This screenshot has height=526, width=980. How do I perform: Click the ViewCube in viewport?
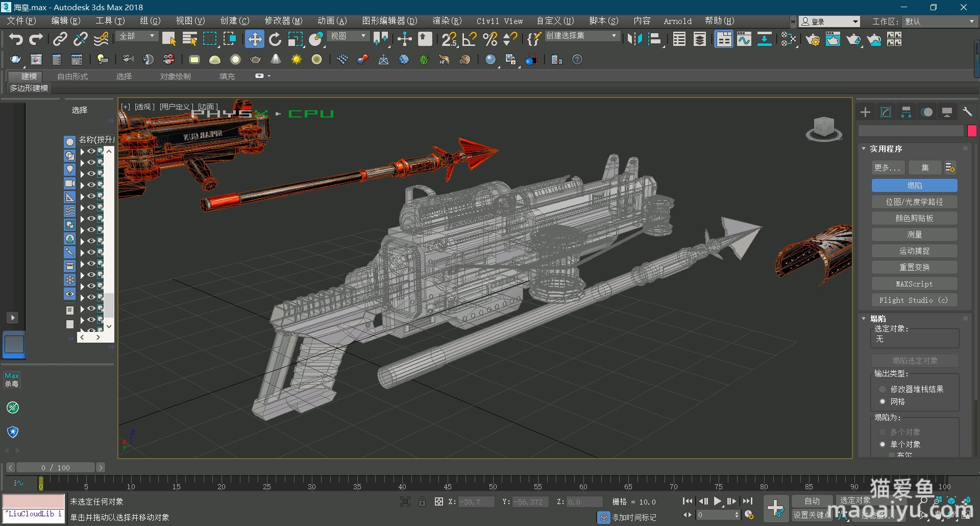pyautogui.click(x=823, y=128)
